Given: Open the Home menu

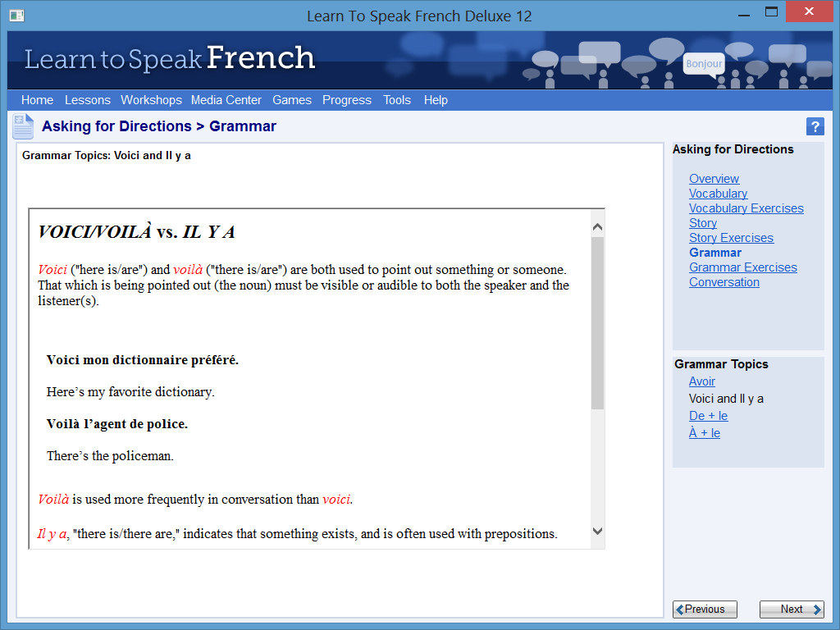Looking at the screenshot, I should [37, 100].
